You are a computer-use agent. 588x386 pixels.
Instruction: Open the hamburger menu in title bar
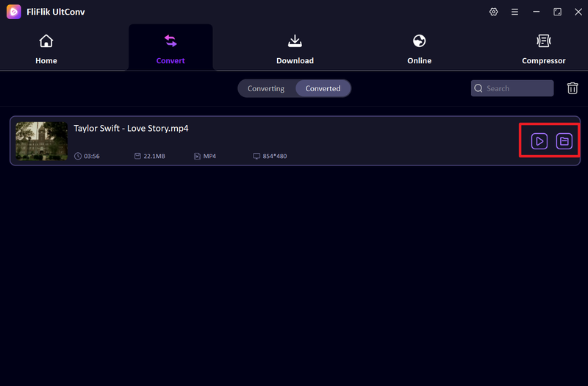pyautogui.click(x=514, y=12)
